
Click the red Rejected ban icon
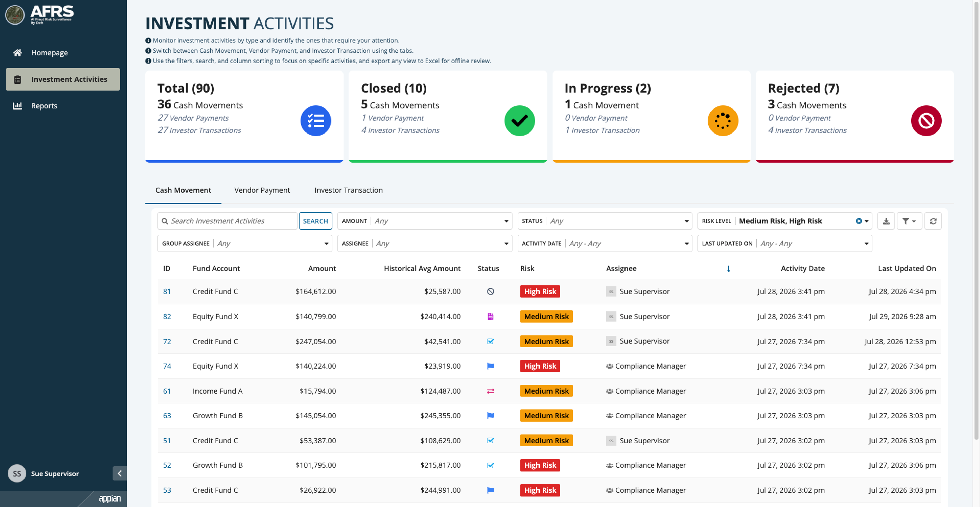(926, 121)
